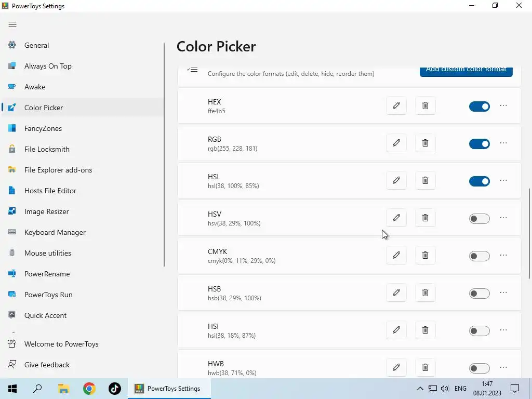Click the sidebar navigation scrollbar
This screenshot has height=399, width=532.
pos(164,154)
